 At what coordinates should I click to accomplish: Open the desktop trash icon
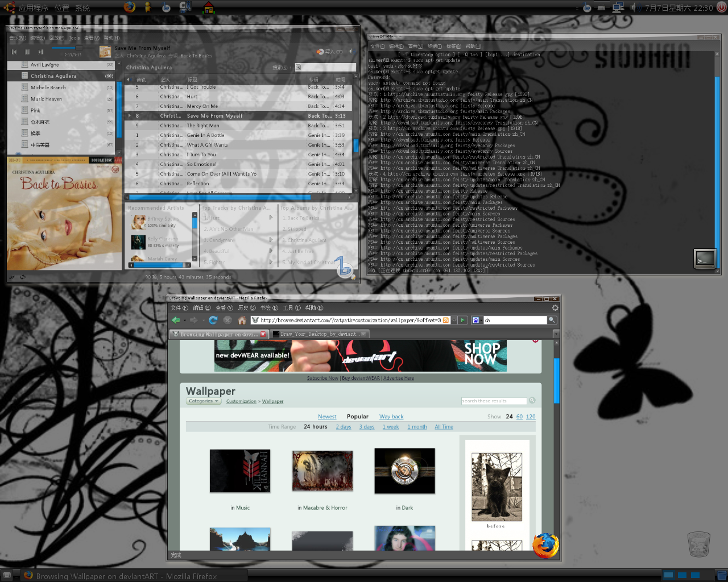(698, 544)
